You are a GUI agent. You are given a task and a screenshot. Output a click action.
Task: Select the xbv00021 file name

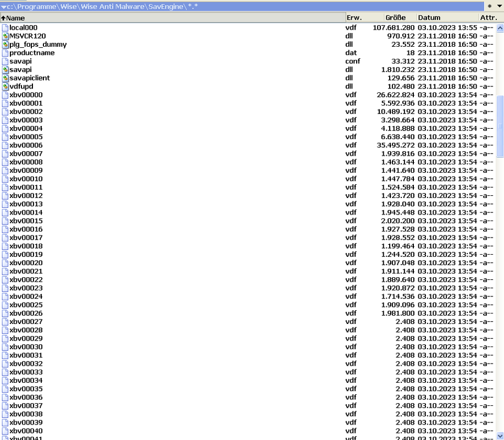point(26,271)
